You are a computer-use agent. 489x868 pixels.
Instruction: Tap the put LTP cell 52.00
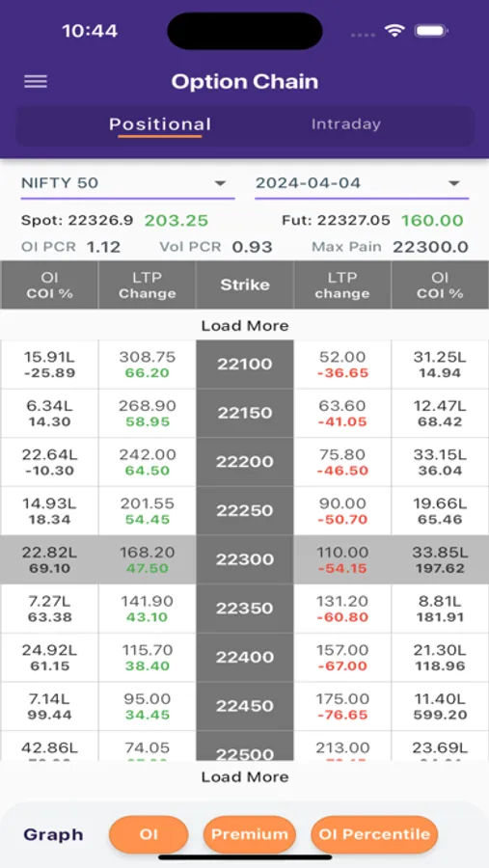pos(342,365)
